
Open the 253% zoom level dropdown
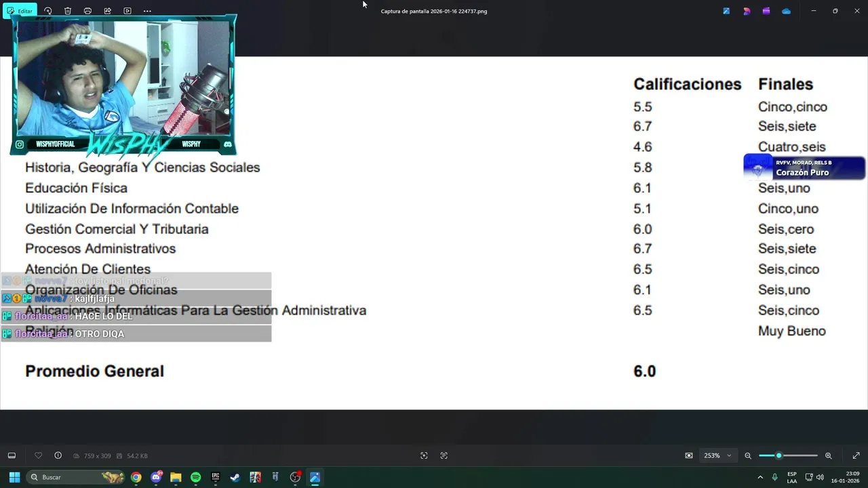point(717,455)
